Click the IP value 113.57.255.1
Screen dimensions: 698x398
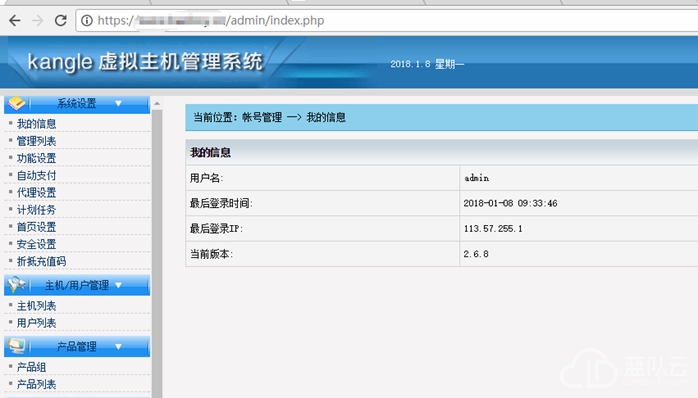click(x=493, y=229)
